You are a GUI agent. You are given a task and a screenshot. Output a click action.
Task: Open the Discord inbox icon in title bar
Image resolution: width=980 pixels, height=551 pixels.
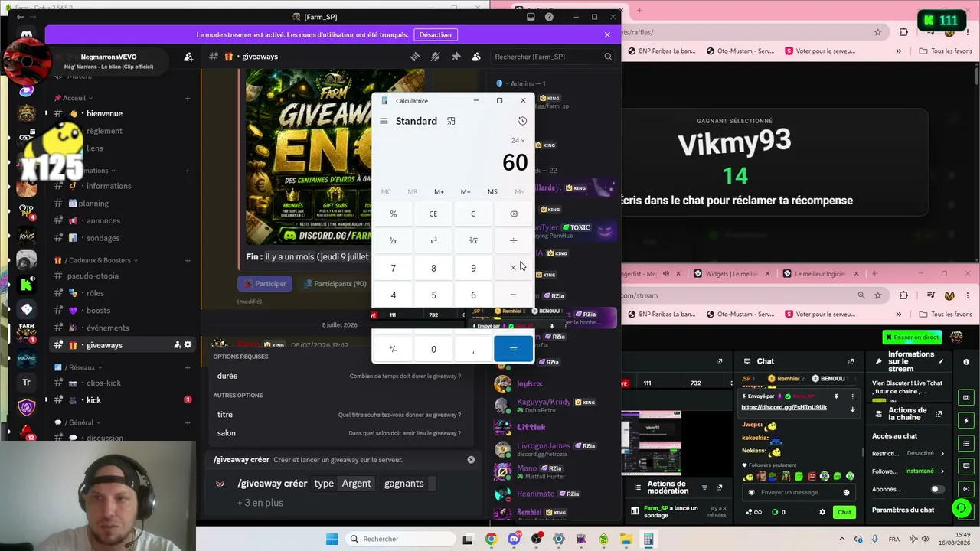coord(531,17)
